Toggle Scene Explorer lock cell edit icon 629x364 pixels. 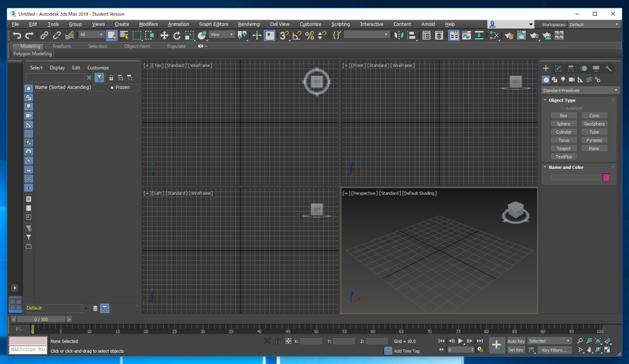point(111,78)
